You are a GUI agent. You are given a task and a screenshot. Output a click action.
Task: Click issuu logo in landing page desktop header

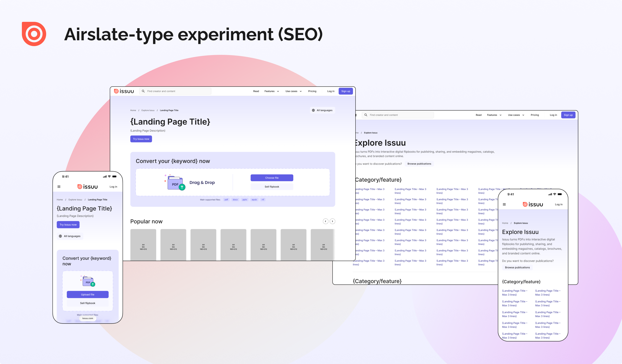tap(124, 91)
